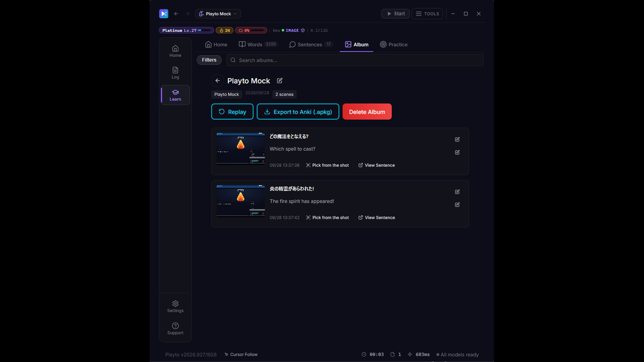
Task: Click View Sentence on the first scene
Action: [x=376, y=165]
